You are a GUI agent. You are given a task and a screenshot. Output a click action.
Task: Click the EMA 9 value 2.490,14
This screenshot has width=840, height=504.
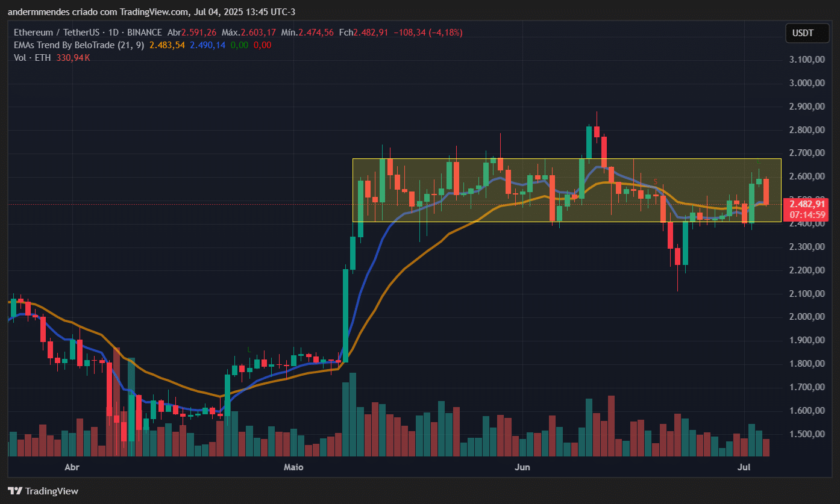[207, 45]
